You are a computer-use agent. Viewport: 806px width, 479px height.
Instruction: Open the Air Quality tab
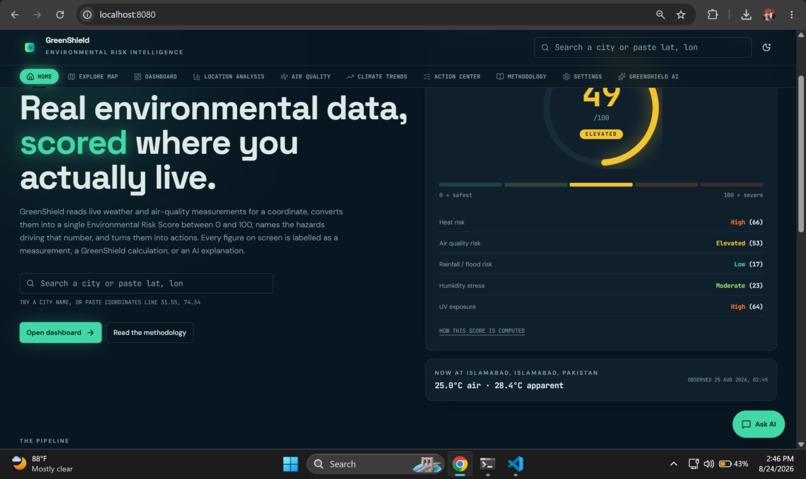coord(306,77)
